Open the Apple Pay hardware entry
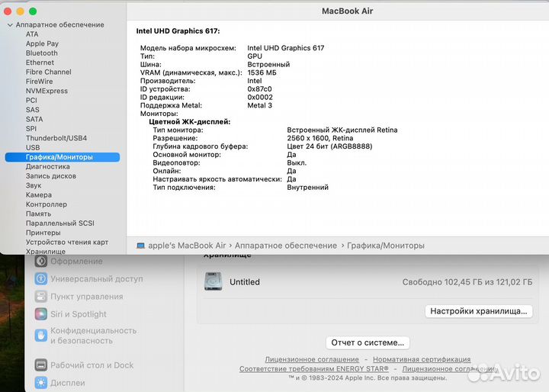This screenshot has height=392, width=549. click(x=42, y=43)
